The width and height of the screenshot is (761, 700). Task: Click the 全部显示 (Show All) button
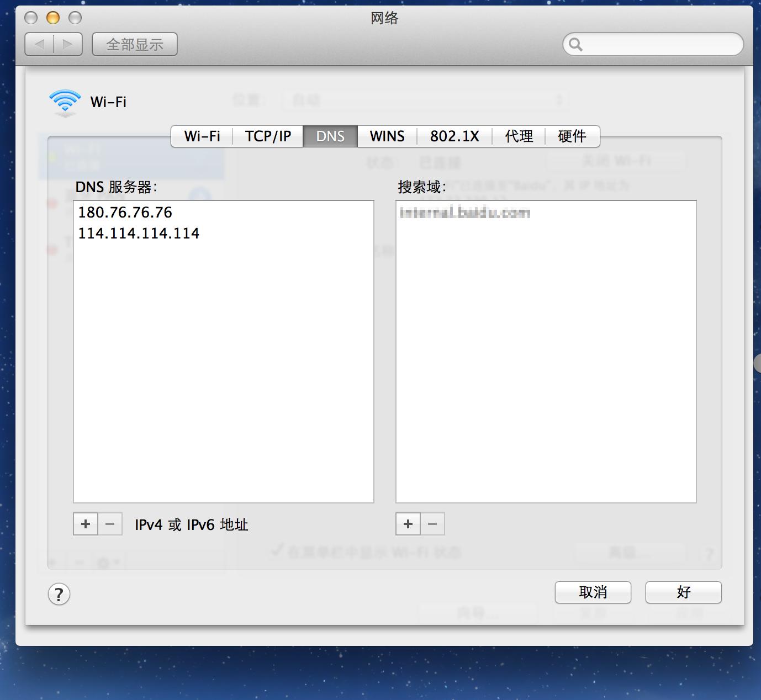click(134, 44)
